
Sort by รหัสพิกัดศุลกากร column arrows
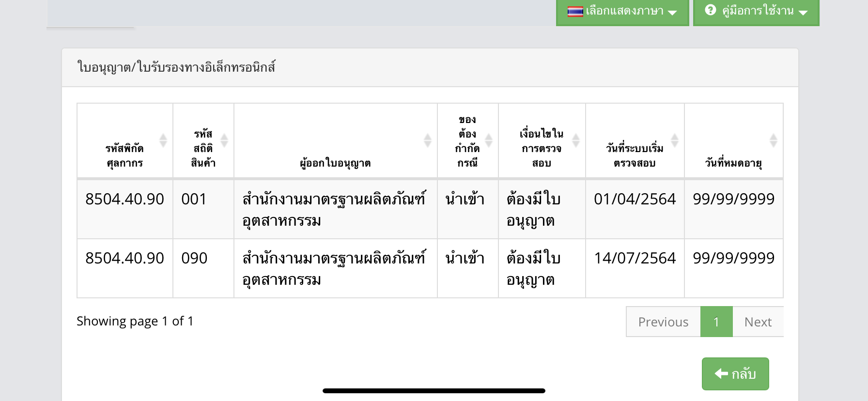(x=163, y=140)
